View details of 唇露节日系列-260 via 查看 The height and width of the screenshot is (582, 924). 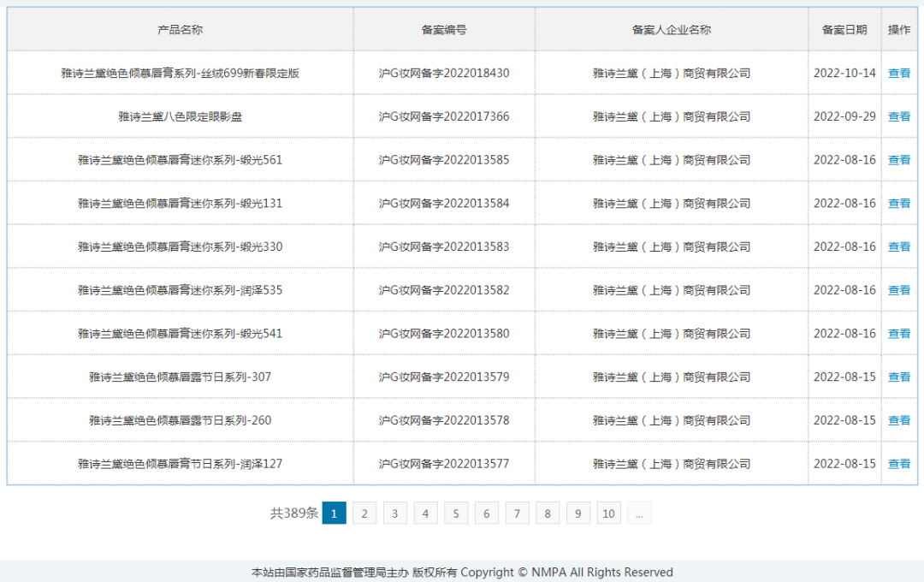pyautogui.click(x=898, y=420)
